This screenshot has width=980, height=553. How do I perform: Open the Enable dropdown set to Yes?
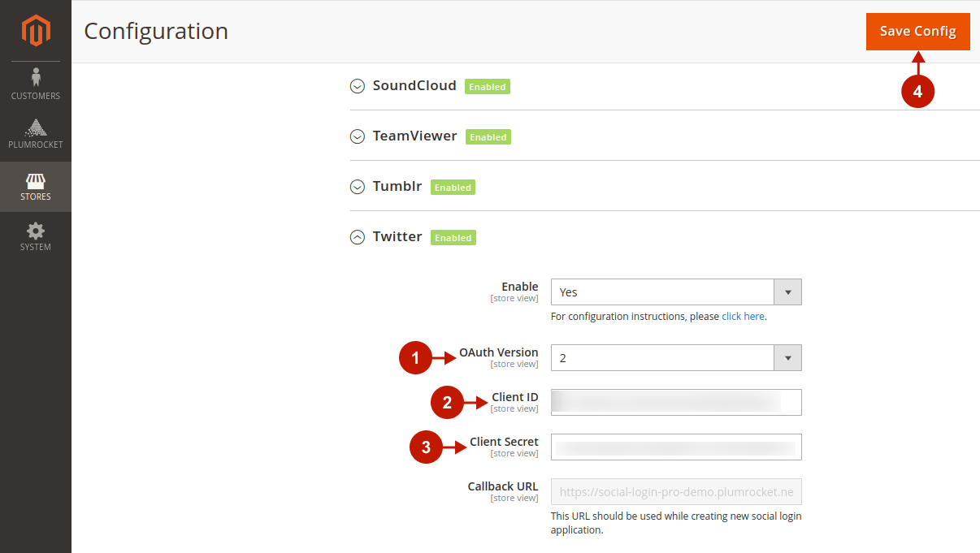tap(676, 292)
